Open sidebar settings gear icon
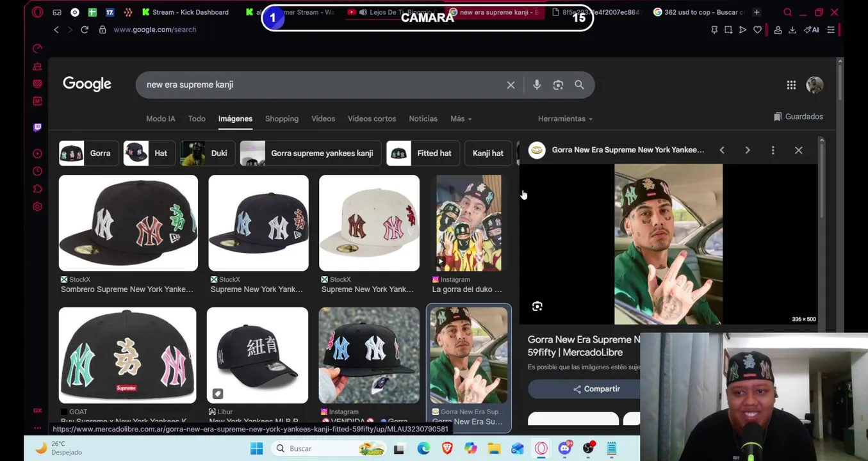The width and height of the screenshot is (868, 461). [37, 207]
